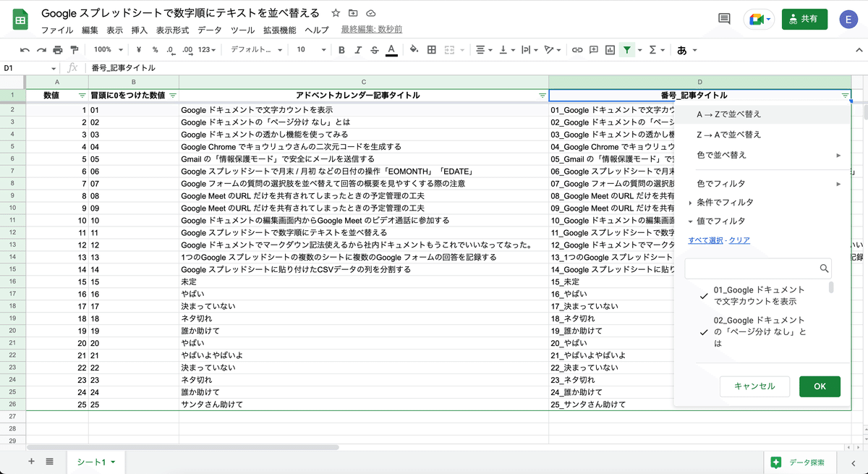Open the filter for the 数値 column

coord(82,96)
